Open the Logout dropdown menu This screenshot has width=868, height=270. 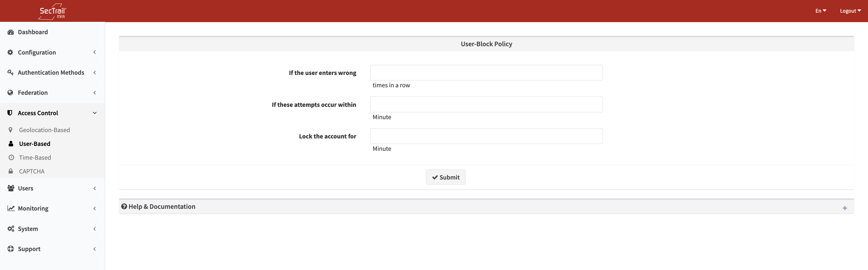(850, 11)
